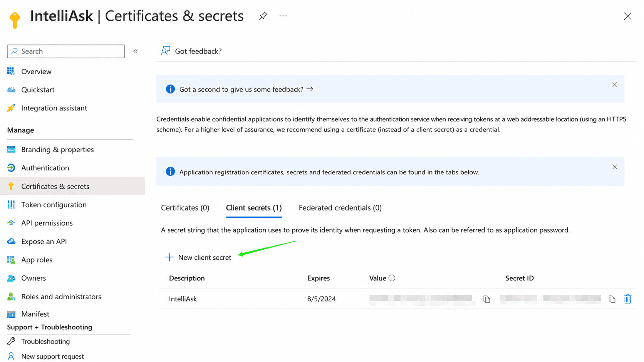The width and height of the screenshot is (644, 362).
Task: Open the more options ellipsis in header
Action: (x=283, y=16)
